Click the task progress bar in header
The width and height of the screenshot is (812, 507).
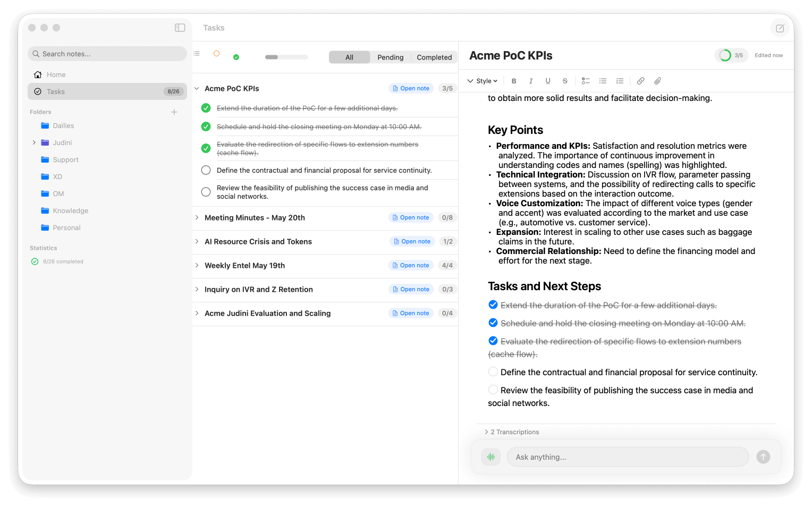[x=286, y=57]
